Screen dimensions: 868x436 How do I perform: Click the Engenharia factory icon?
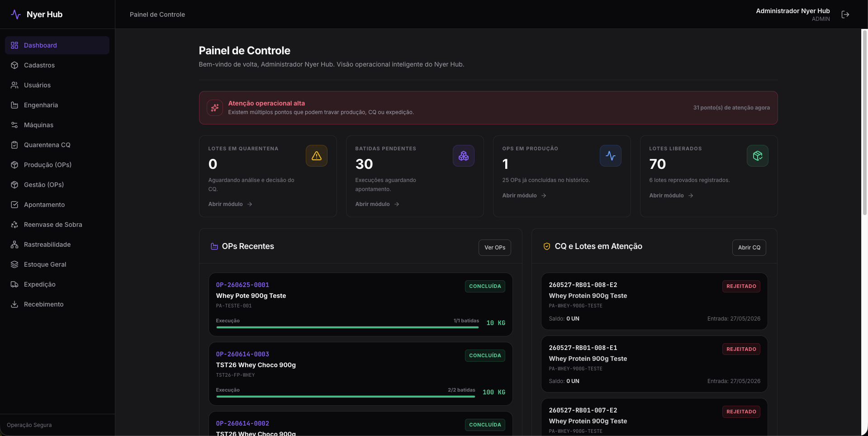[x=14, y=105]
